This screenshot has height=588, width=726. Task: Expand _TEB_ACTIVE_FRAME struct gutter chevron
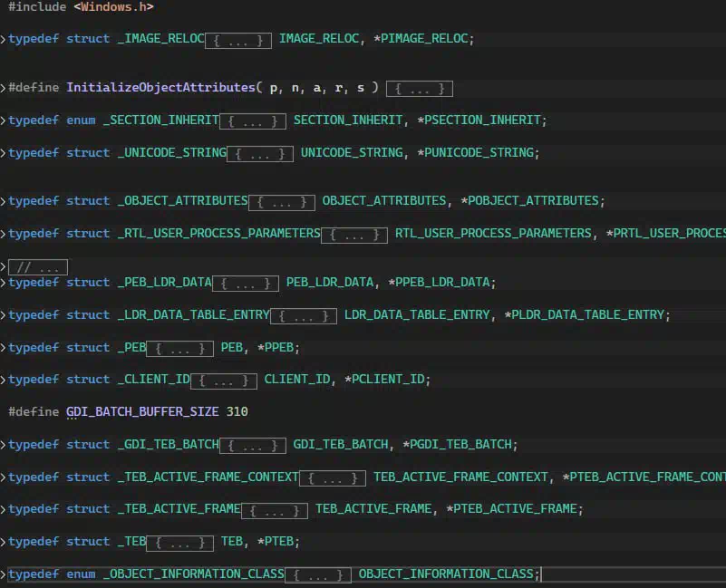pyautogui.click(x=4, y=509)
